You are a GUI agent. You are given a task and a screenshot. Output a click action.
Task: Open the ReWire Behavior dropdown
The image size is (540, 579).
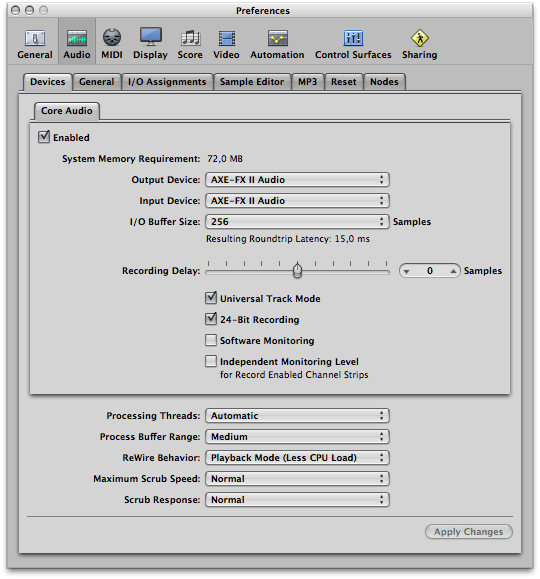297,458
